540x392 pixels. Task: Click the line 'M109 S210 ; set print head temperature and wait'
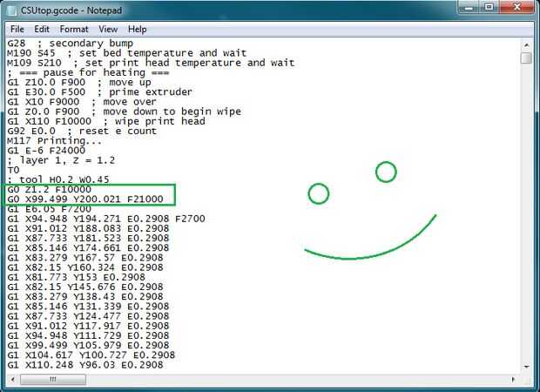[x=151, y=63]
